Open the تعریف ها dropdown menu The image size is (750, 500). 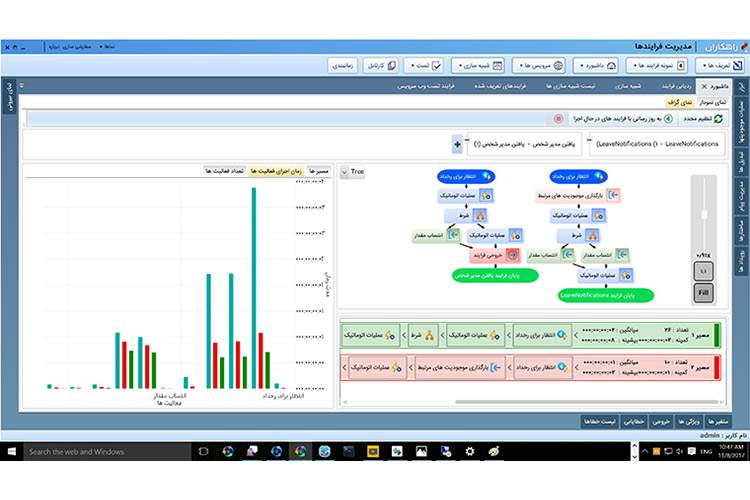point(714,66)
